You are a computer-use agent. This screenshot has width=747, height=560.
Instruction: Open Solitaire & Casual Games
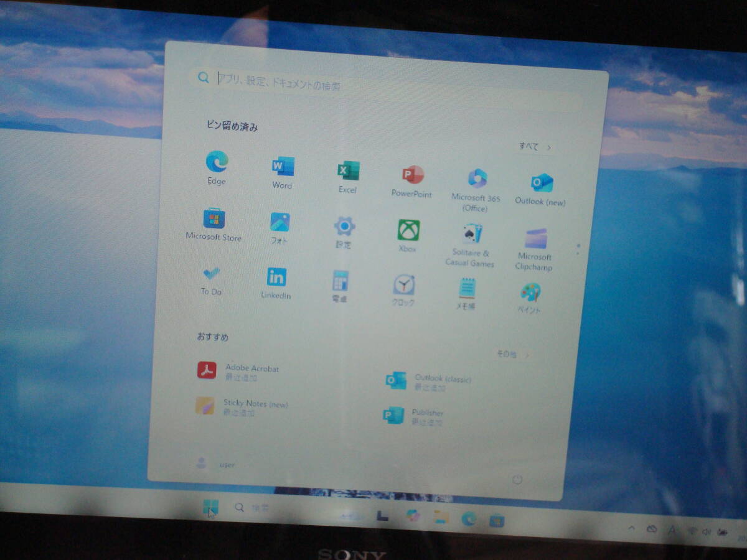tap(471, 245)
